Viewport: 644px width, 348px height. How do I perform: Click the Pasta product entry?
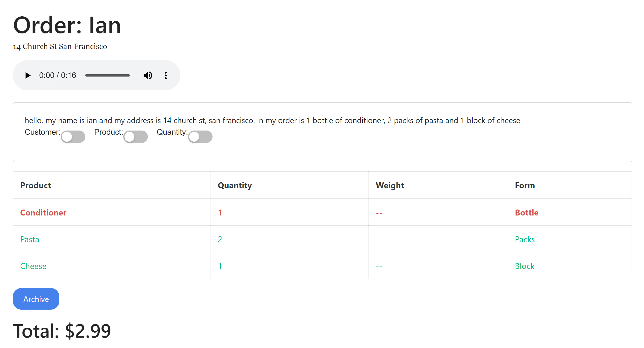30,240
